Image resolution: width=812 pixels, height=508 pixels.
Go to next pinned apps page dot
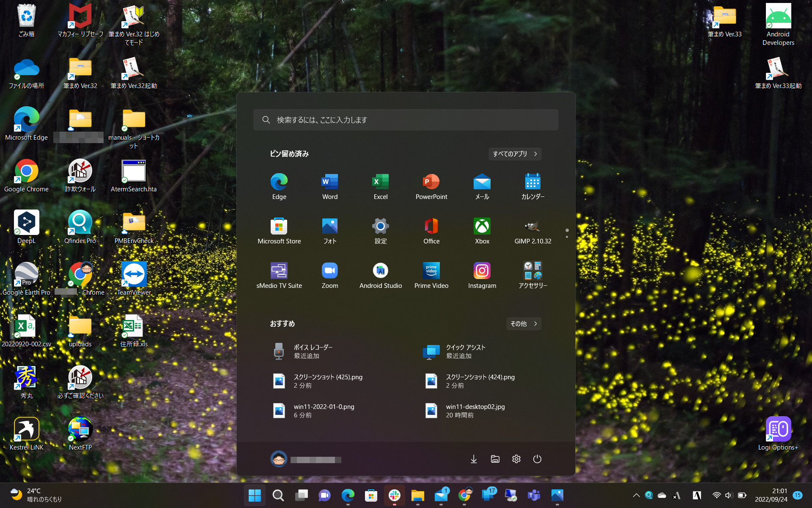567,237
